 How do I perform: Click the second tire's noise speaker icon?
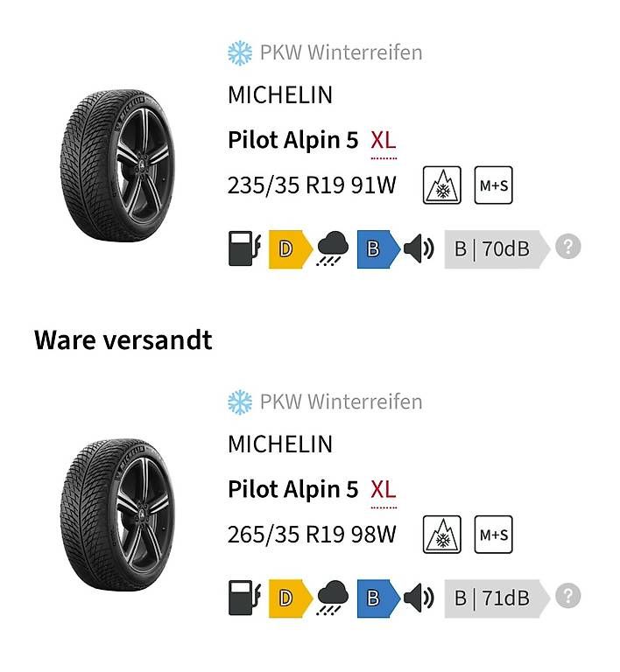(419, 598)
